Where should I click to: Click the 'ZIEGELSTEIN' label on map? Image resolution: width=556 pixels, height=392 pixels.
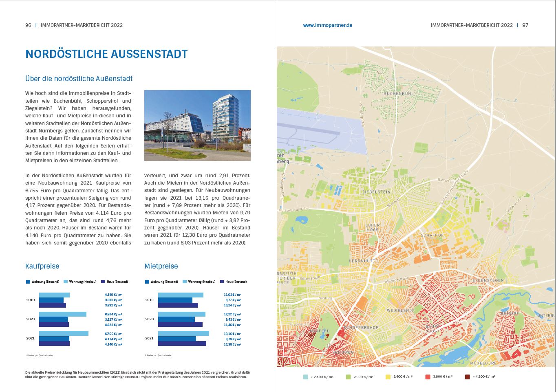click(376, 192)
